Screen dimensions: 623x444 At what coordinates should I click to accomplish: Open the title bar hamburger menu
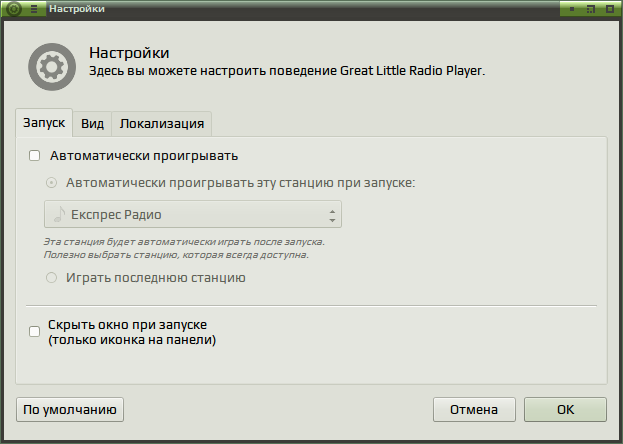pyautogui.click(x=35, y=9)
